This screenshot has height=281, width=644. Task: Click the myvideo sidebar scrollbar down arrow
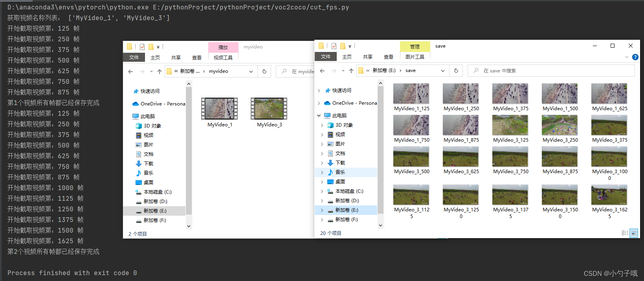click(x=189, y=226)
